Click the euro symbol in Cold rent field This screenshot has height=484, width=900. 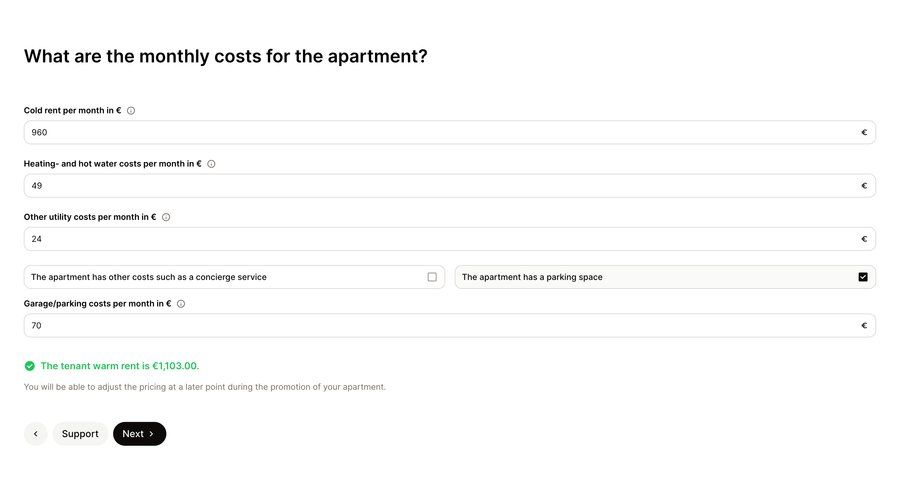864,133
